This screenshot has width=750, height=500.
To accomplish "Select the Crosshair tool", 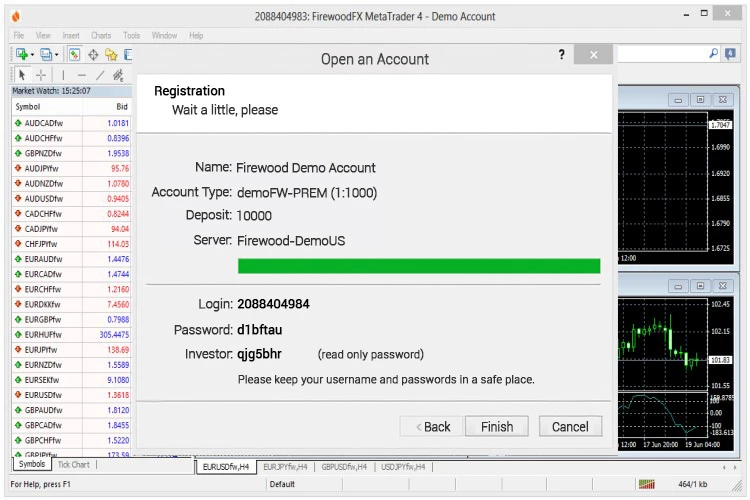I will (41, 75).
